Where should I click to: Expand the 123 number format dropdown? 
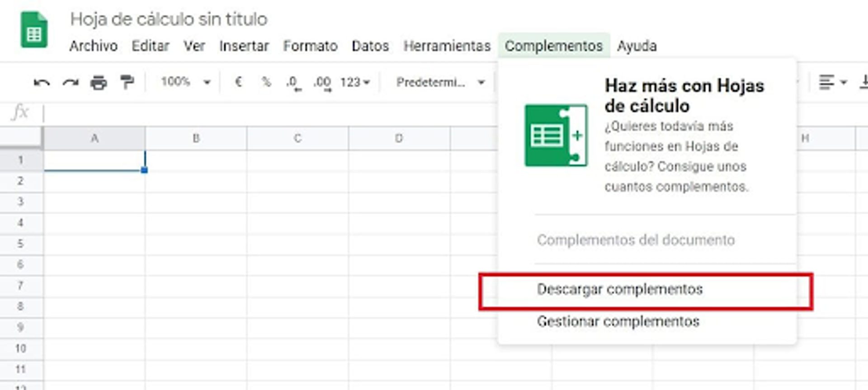[x=355, y=82]
